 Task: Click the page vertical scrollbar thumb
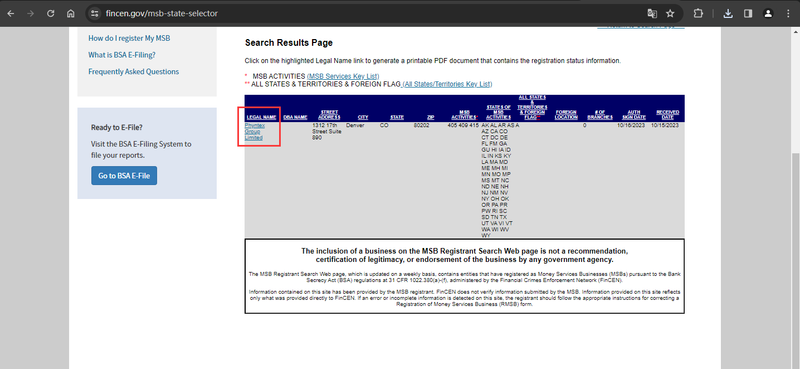(x=795, y=260)
